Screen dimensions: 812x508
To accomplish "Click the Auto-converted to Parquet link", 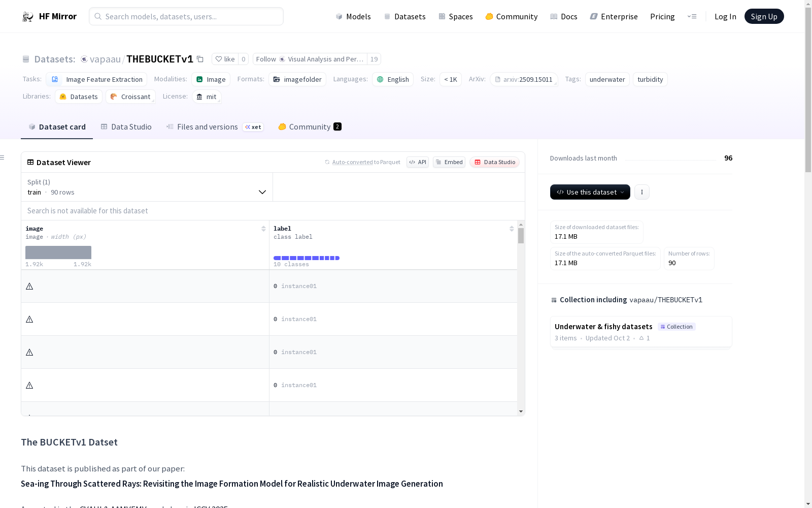I will [x=363, y=162].
